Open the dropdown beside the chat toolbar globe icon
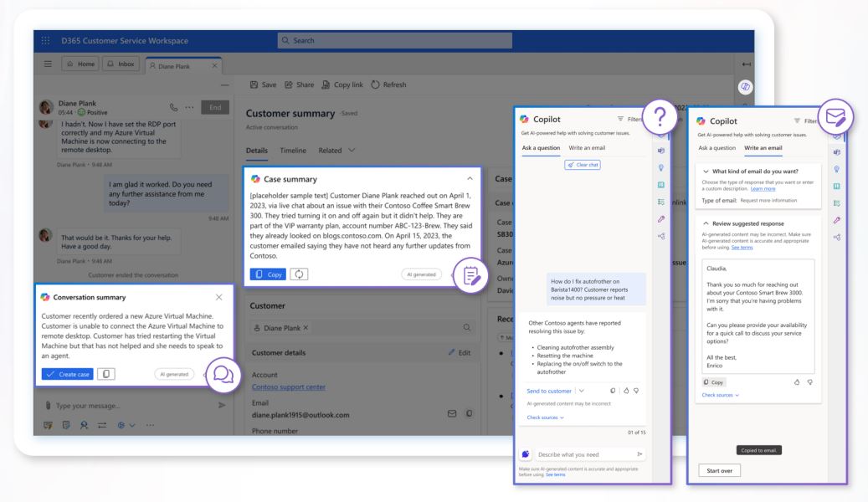The width and height of the screenshot is (868, 502). pyautogui.click(x=132, y=425)
